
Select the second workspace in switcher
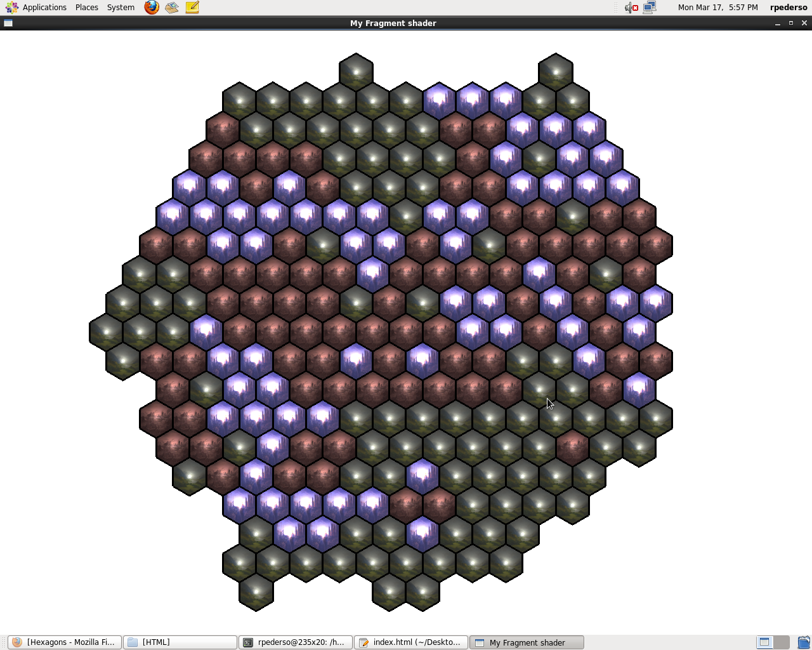click(782, 642)
